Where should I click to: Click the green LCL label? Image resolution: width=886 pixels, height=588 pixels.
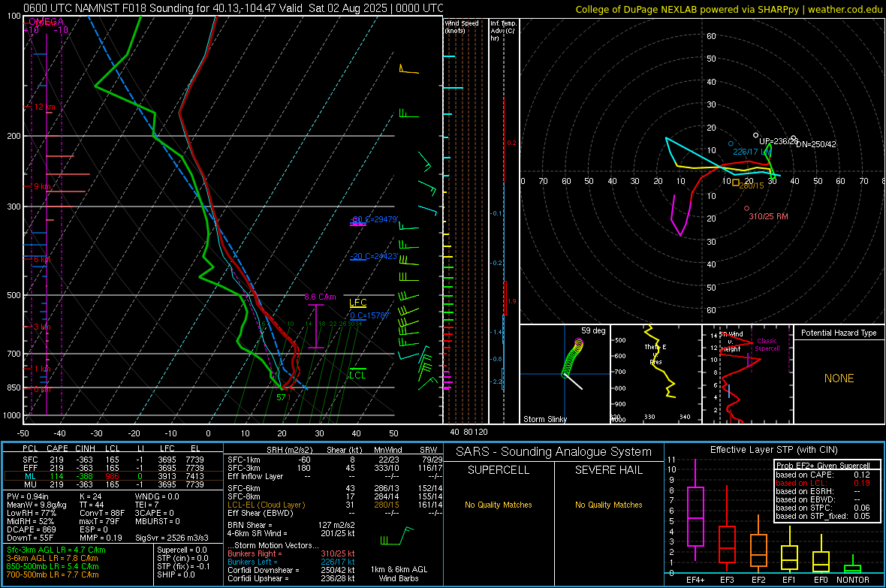click(x=357, y=375)
